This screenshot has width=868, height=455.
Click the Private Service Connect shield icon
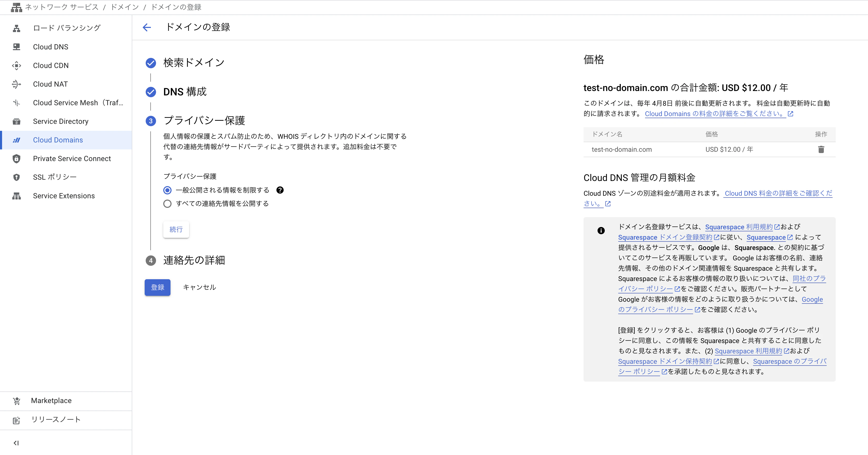[17, 158]
